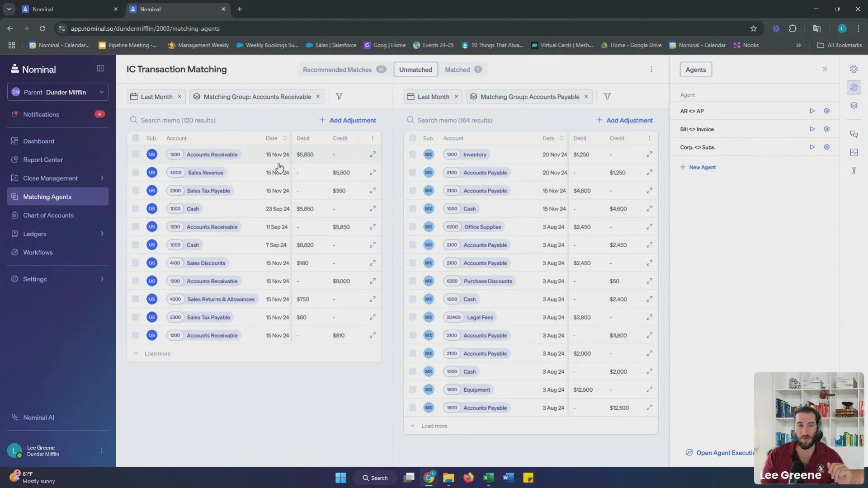
Task: Check the Sales Returns & Allowances row
Action: click(x=136, y=299)
